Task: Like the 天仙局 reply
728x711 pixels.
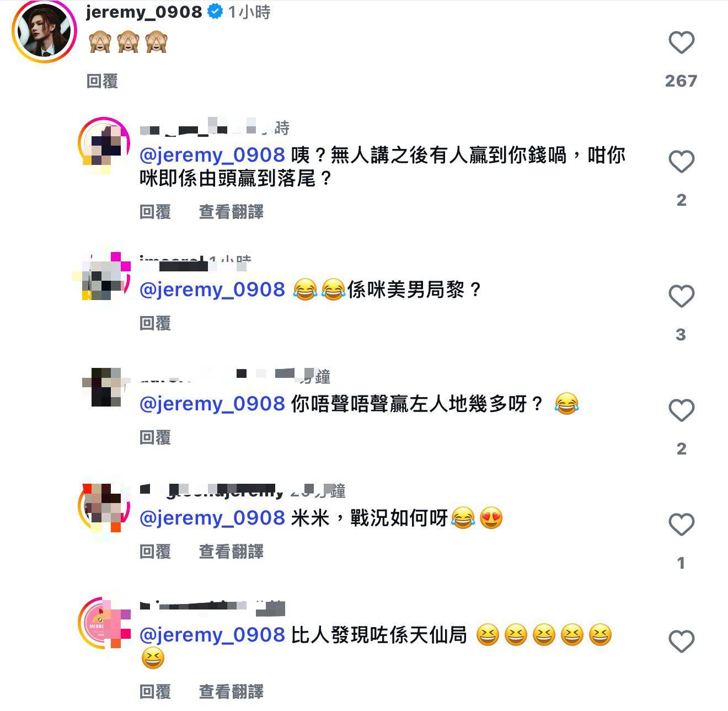Action: pos(681,641)
